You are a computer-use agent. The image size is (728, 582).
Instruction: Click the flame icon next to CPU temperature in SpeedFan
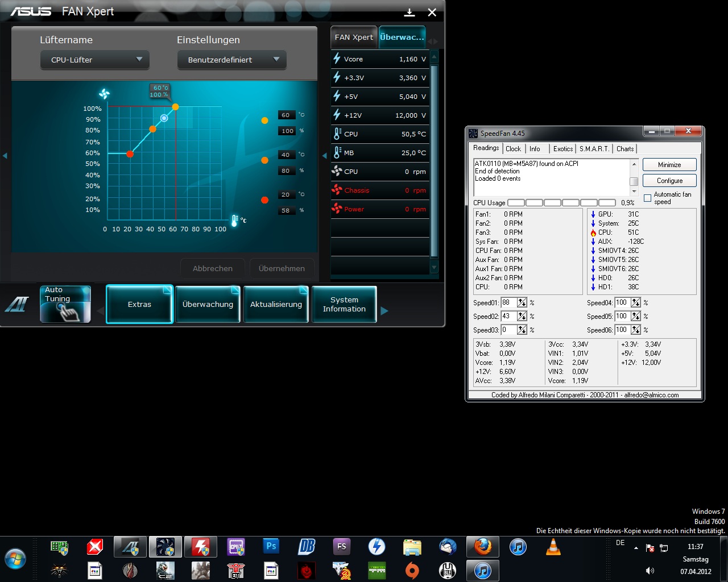tap(593, 232)
